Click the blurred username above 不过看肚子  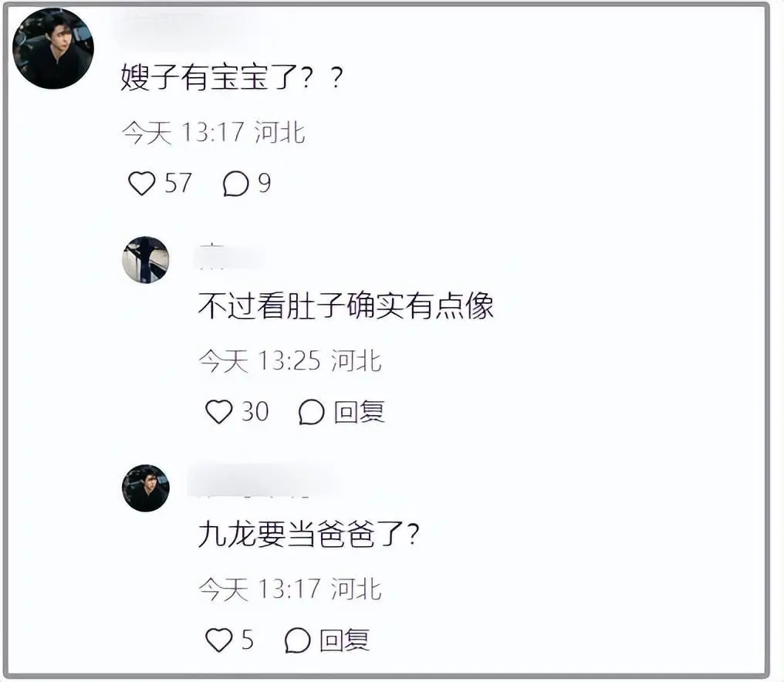pos(230,256)
